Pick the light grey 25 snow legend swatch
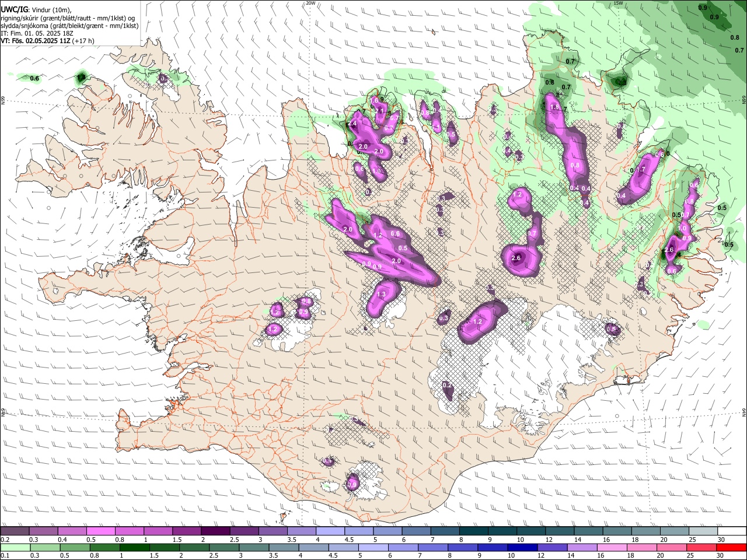747x560 pixels. (x=704, y=531)
